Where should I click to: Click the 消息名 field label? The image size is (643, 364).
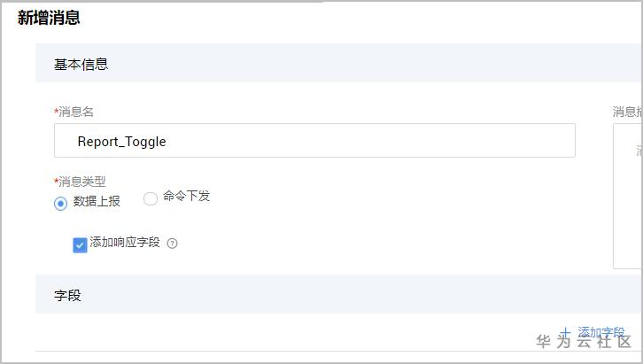click(x=76, y=112)
